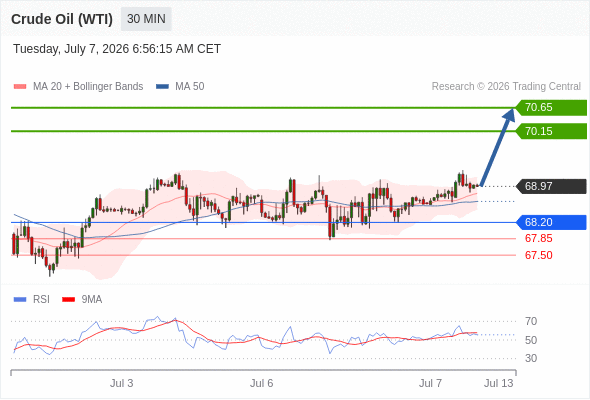Toggle the MA 50 legend label
This screenshot has height=400, width=590.
pyautogui.click(x=190, y=87)
